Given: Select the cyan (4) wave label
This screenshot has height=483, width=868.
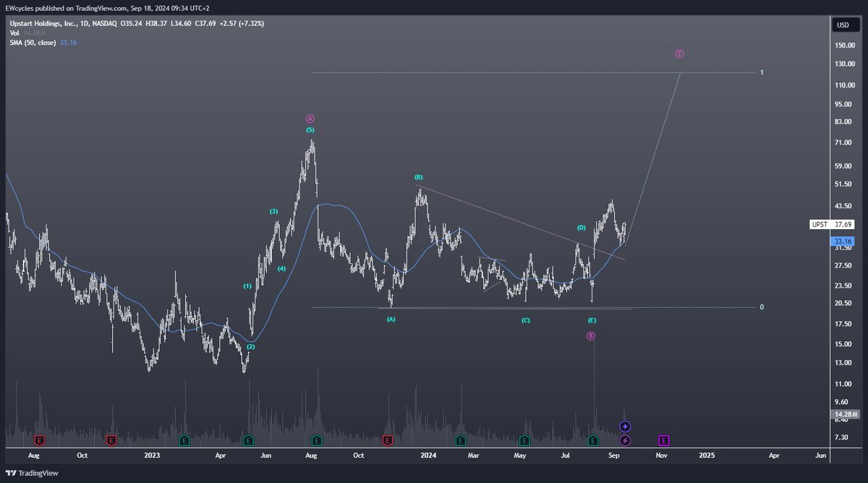Looking at the screenshot, I should click(x=281, y=269).
